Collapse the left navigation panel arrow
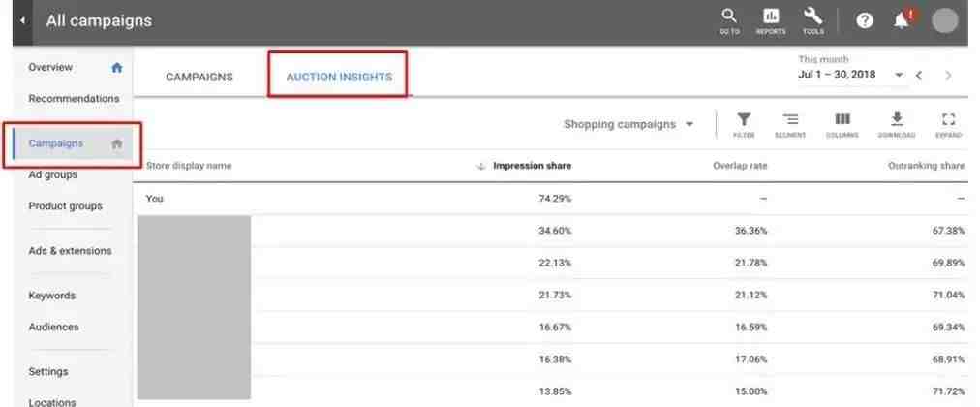This screenshot has width=980, height=407. [x=22, y=20]
